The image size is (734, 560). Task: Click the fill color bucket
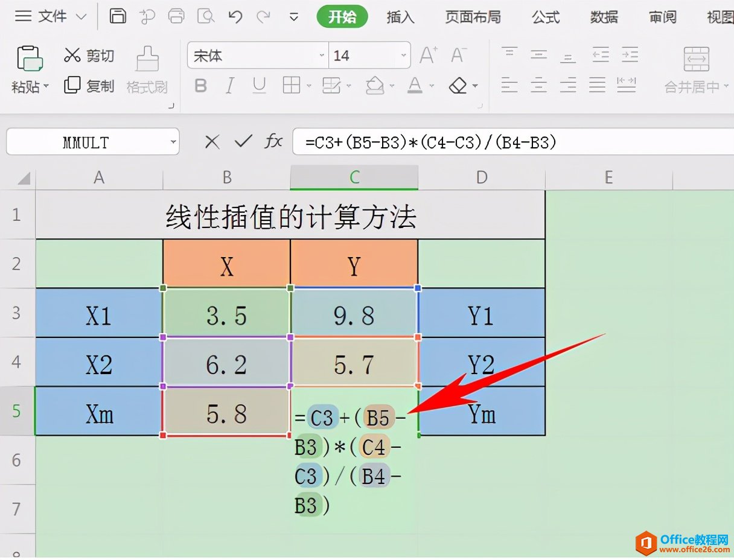[375, 86]
